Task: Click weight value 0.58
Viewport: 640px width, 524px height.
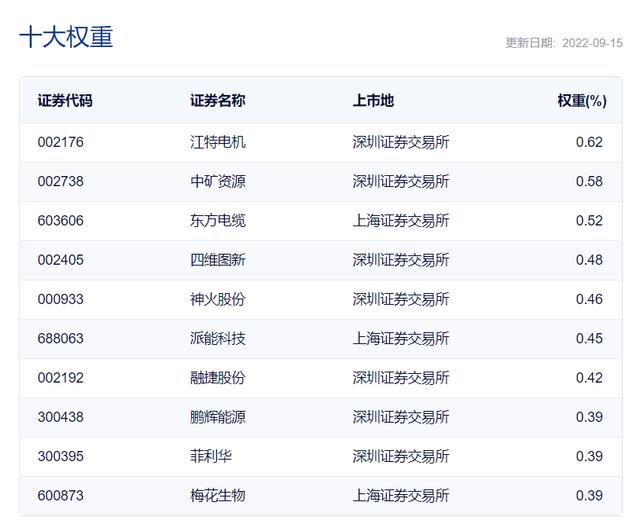Action: [x=589, y=181]
